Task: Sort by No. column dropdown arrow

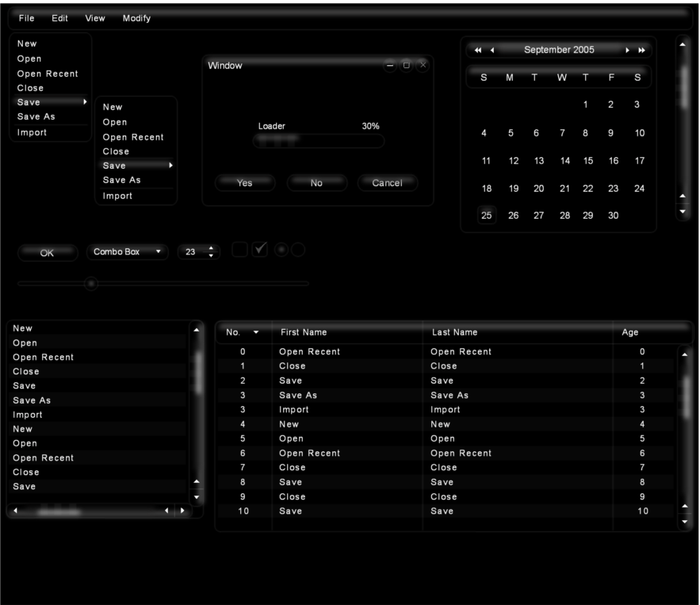Action: tap(256, 332)
